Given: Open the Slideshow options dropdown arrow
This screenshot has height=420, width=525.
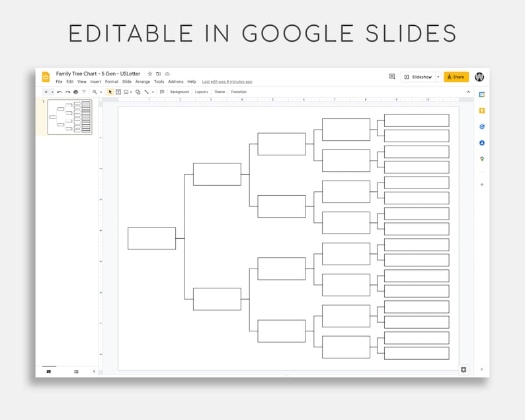Looking at the screenshot, I should coord(438,77).
